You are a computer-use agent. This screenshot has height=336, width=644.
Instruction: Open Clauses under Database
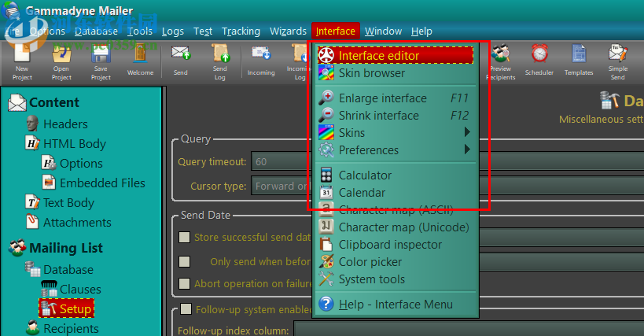(x=80, y=289)
